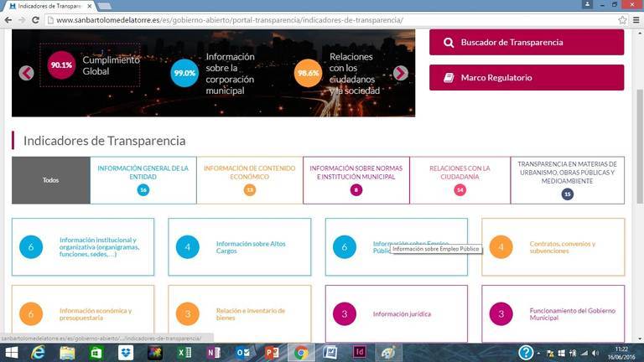
Task: Launch Internet Explorer from taskbar
Action: tap(38, 353)
